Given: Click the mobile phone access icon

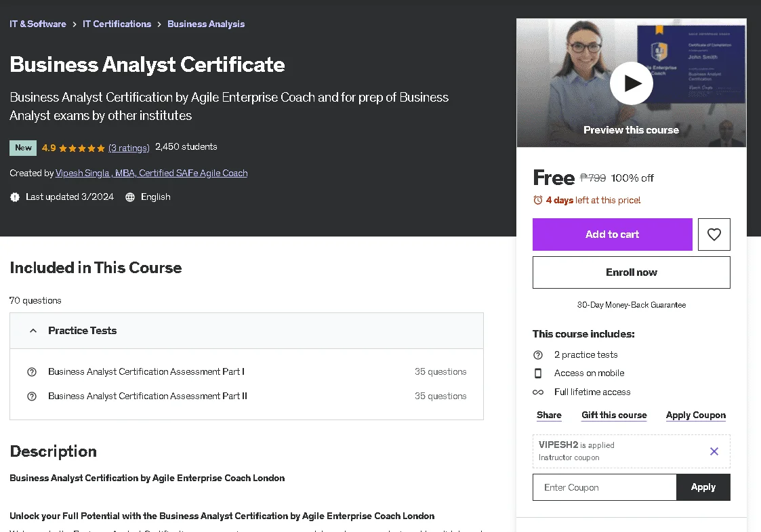Looking at the screenshot, I should click(x=538, y=373).
